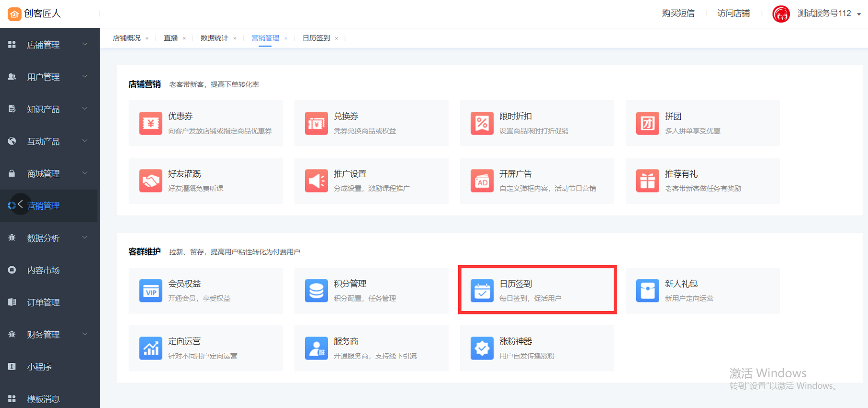Close the 直播 tab
Viewport: 868px width, 408px height.
(184, 38)
